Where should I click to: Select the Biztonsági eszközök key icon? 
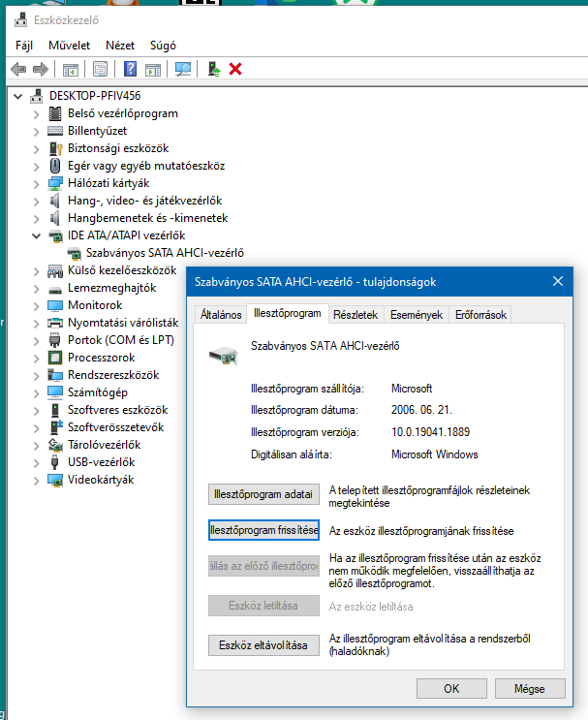click(x=55, y=148)
